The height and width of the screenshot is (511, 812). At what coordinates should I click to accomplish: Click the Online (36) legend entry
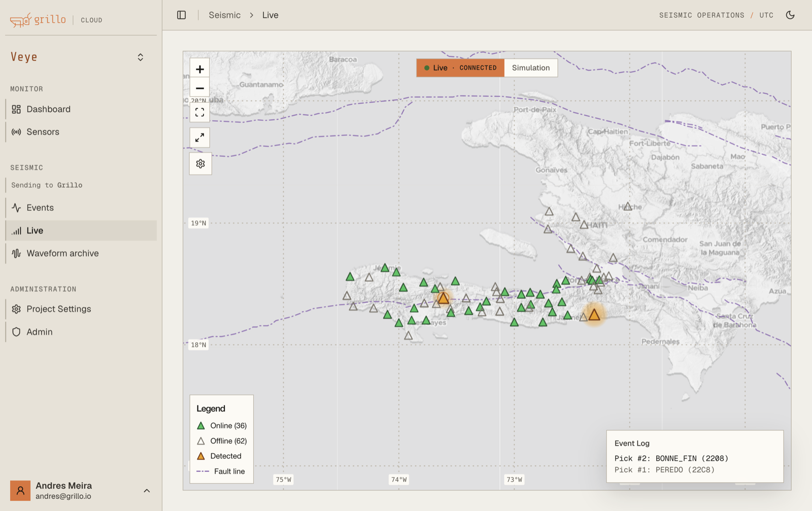pyautogui.click(x=222, y=426)
